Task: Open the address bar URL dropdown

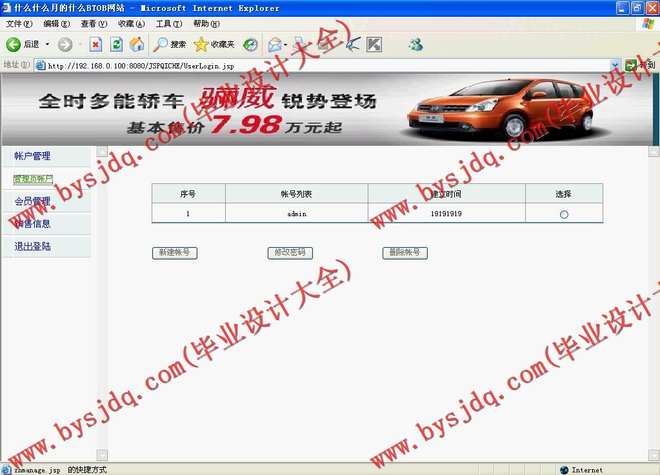Action: pos(615,65)
